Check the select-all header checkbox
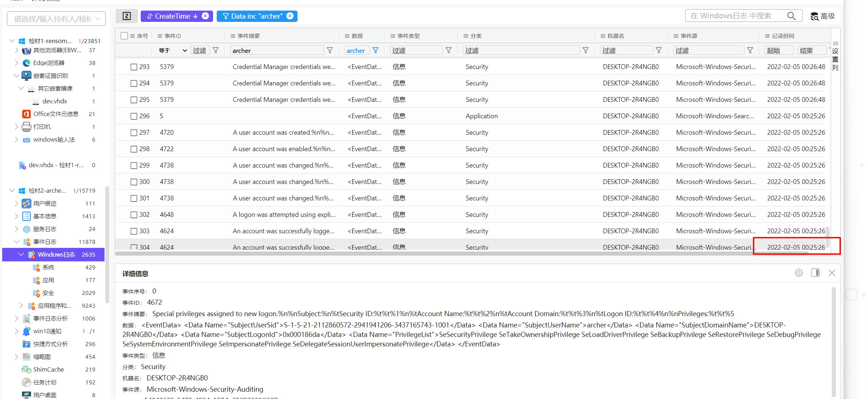This screenshot has width=868, height=399. pos(124,36)
